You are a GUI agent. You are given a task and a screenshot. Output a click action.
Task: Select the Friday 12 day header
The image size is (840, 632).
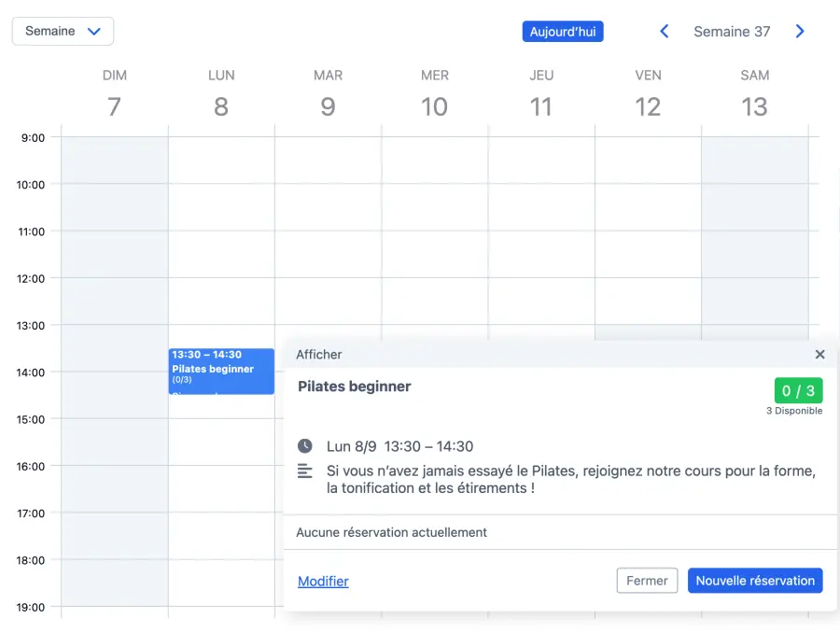pyautogui.click(x=648, y=95)
